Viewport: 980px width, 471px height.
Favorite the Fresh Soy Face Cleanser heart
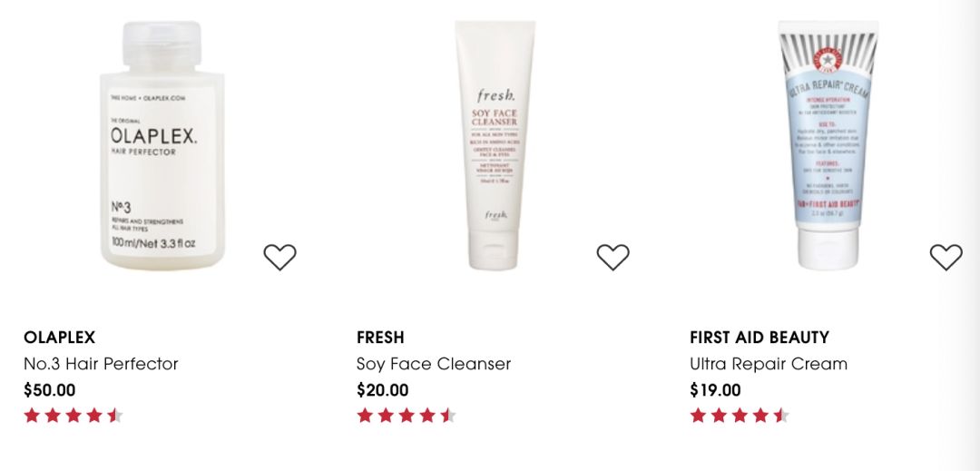612,257
